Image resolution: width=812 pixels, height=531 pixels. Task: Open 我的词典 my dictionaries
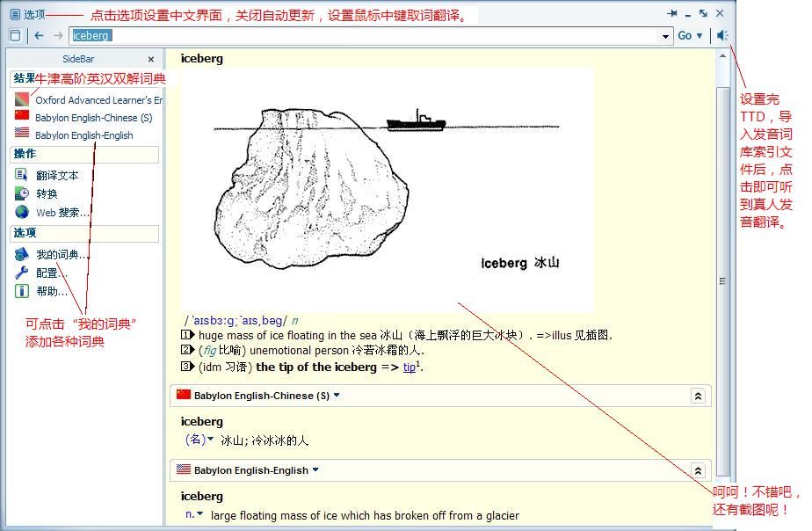pos(62,254)
